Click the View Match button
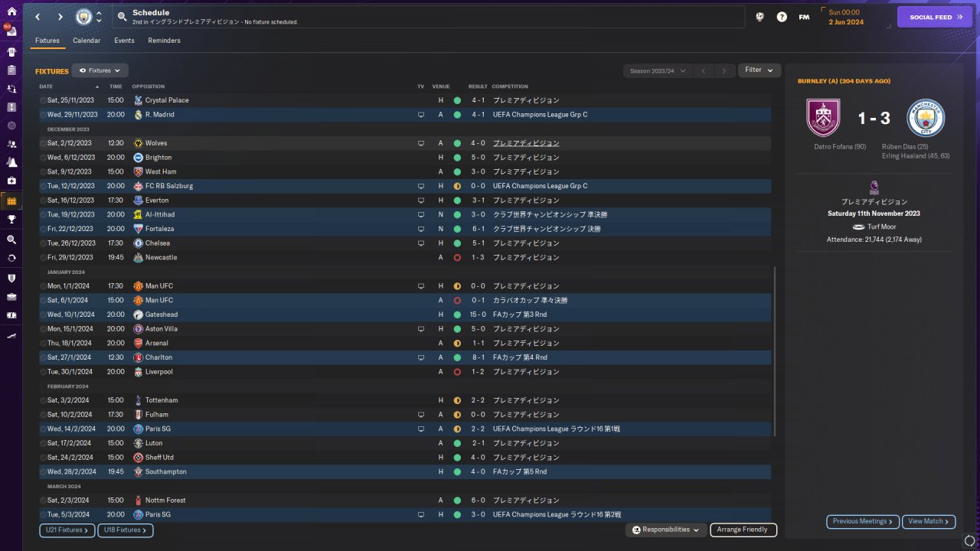This screenshot has height=551, width=980. pos(929,522)
